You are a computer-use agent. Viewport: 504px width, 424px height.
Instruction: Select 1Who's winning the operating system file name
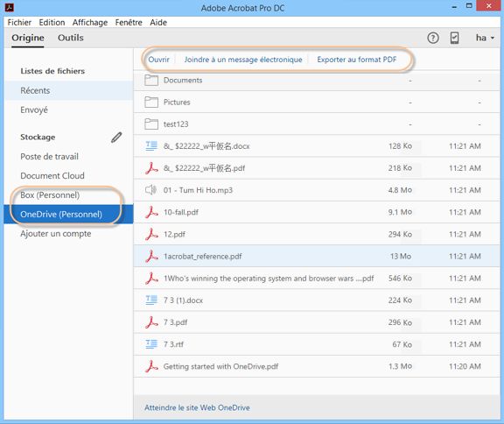(269, 279)
